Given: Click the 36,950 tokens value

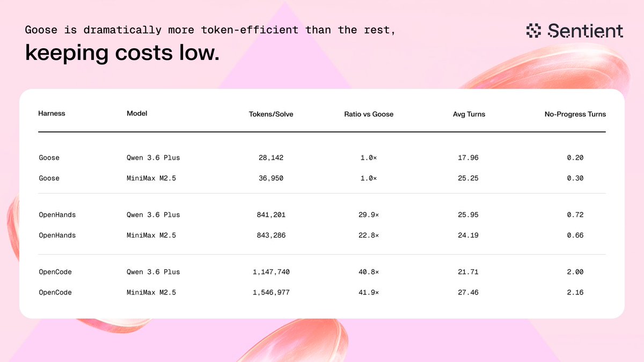Looking at the screenshot, I should (271, 178).
